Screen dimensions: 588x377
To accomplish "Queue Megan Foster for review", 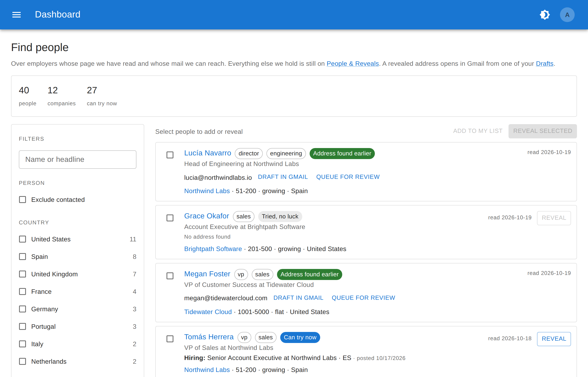I will click(x=363, y=298).
